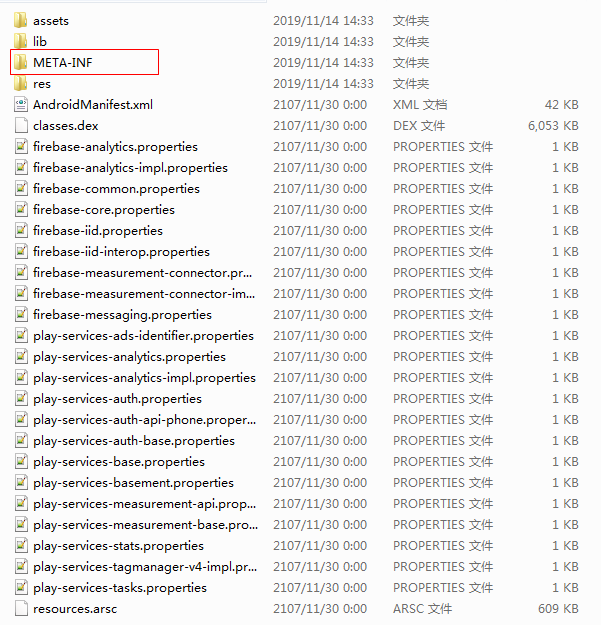Click the '609 KB' size of resources.arsc
601x625 pixels.
coord(558,609)
